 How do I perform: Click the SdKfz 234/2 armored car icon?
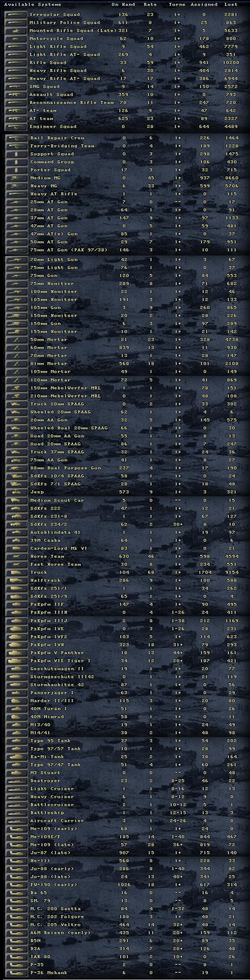(x=17, y=525)
